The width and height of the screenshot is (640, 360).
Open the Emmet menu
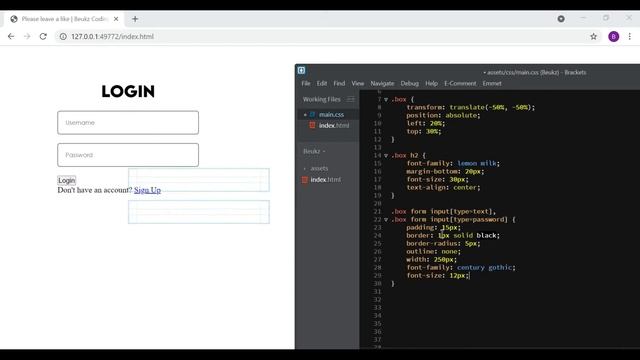[492, 83]
